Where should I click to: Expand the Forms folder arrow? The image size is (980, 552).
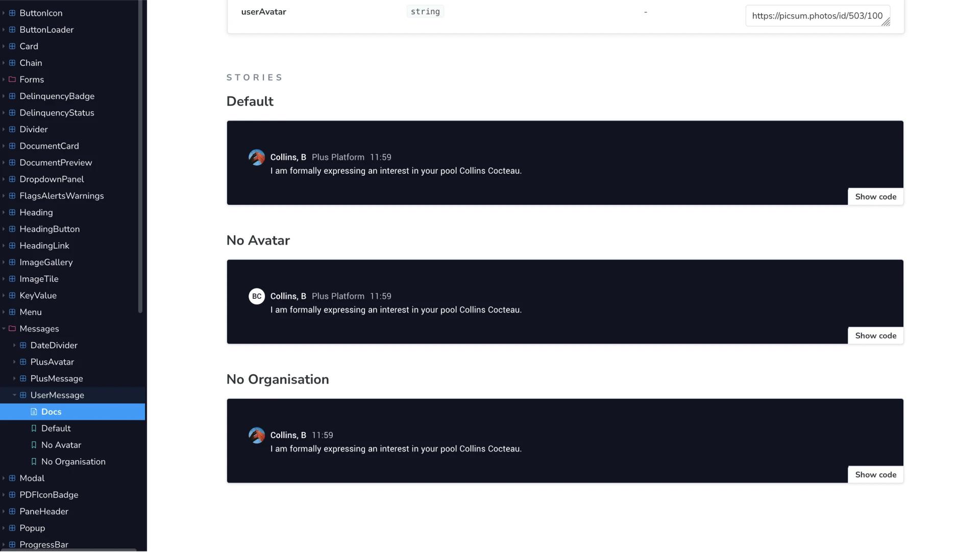(x=4, y=80)
